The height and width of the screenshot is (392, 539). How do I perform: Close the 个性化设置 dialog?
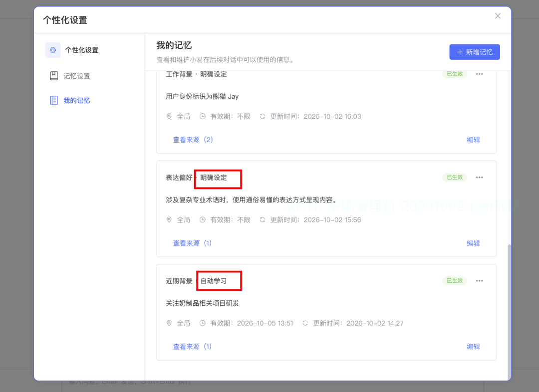[498, 16]
